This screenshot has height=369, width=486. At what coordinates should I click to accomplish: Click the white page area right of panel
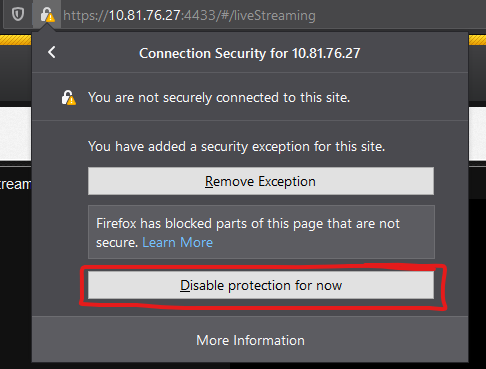coord(477,134)
